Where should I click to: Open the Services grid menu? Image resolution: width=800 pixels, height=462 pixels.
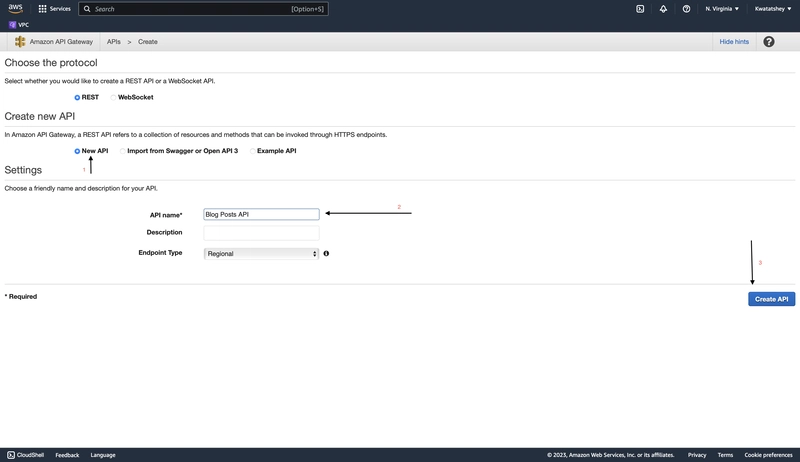pyautogui.click(x=42, y=9)
